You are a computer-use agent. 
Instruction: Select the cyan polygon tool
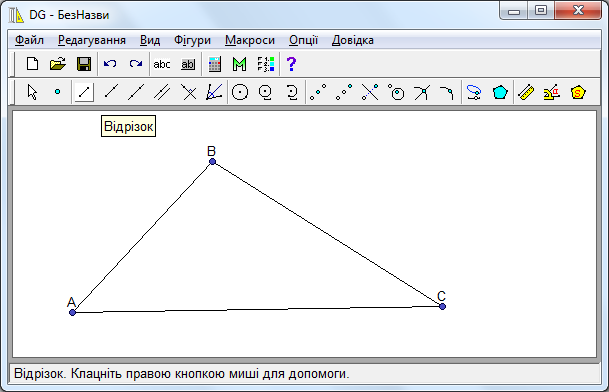click(500, 92)
